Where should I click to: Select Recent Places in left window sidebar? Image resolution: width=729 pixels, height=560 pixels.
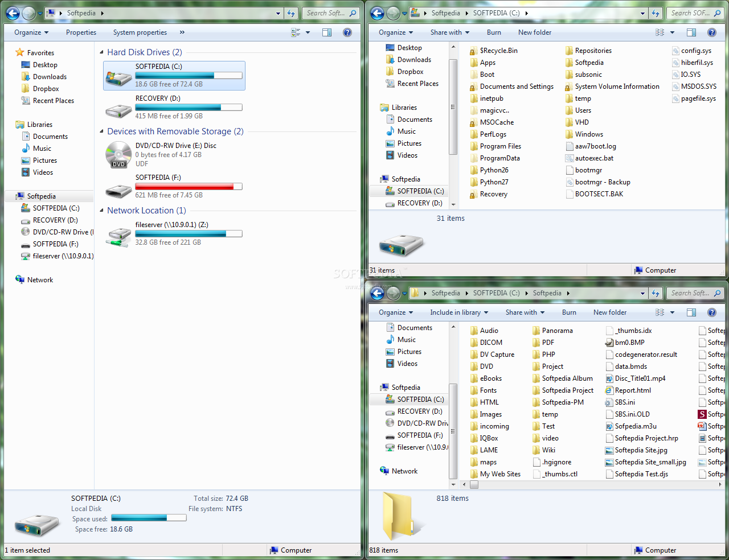[x=53, y=101]
